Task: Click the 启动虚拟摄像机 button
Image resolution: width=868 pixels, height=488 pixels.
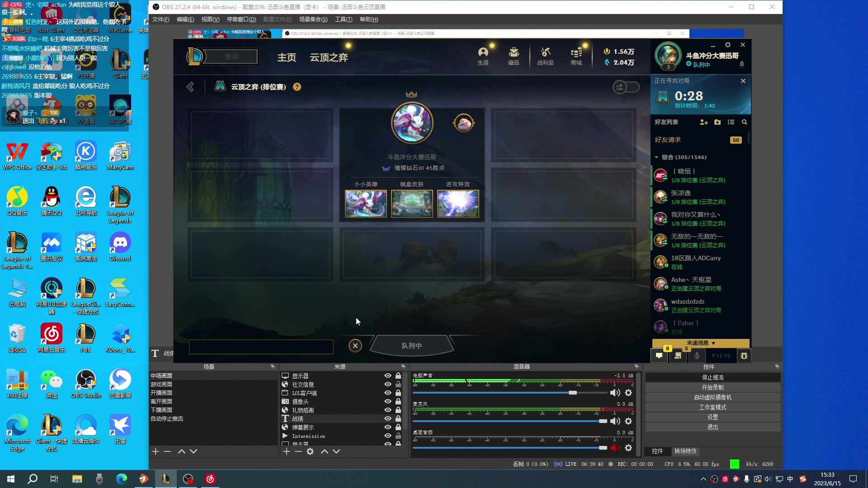Action: (713, 397)
